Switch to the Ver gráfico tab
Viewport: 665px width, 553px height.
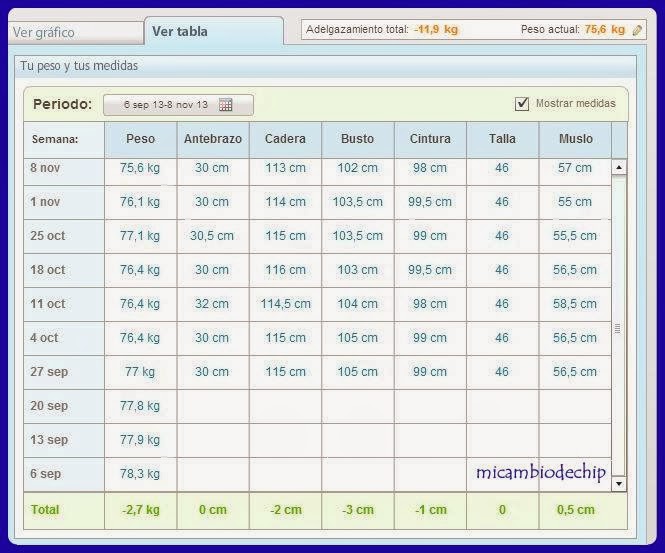[x=75, y=33]
